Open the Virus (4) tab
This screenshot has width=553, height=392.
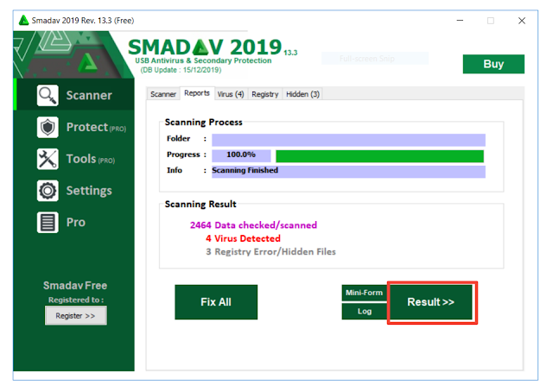point(231,94)
